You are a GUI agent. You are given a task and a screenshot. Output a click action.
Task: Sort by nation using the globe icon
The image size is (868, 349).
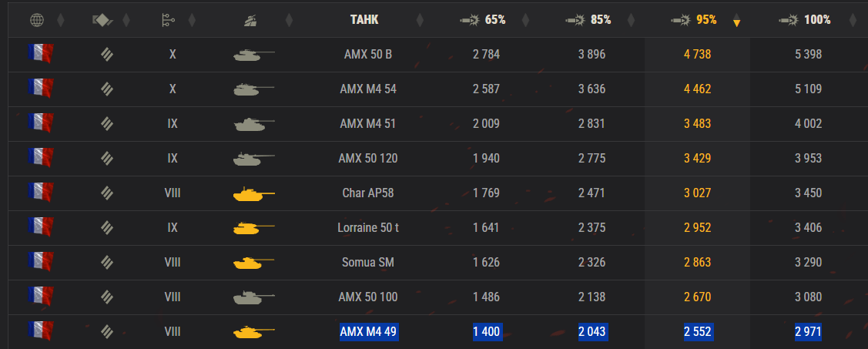(36, 21)
